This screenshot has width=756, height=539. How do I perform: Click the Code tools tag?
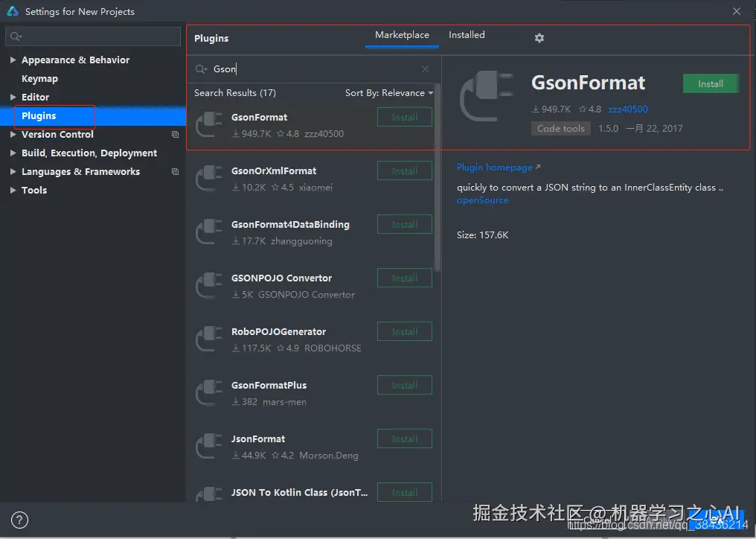coord(561,128)
